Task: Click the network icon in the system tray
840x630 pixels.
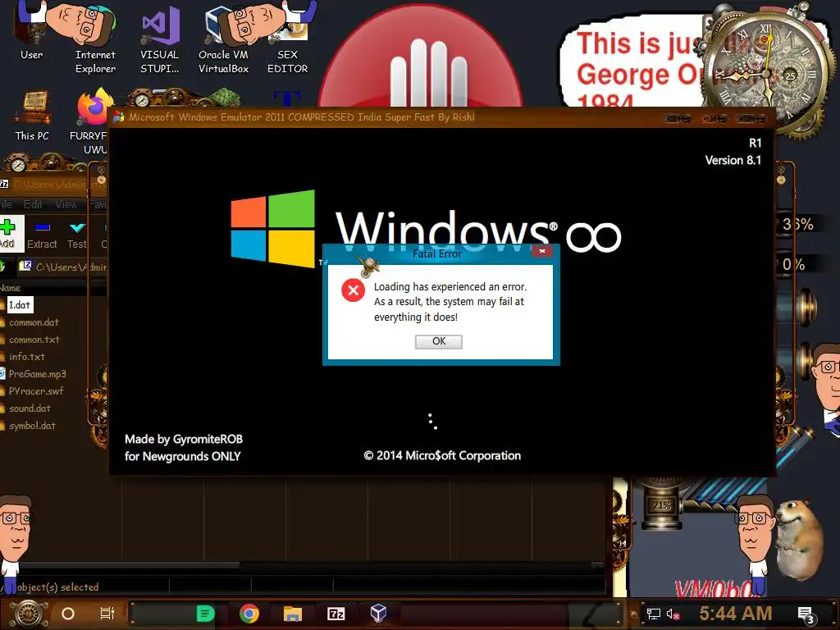Action: point(654,614)
